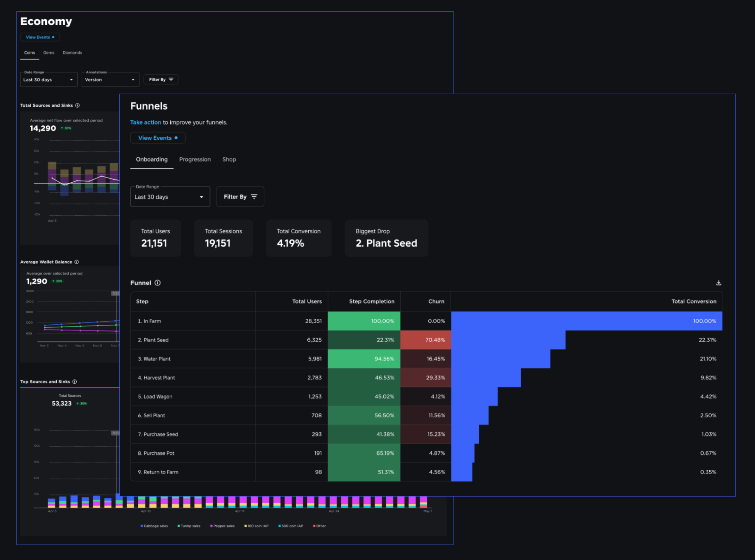755x560 pixels.
Task: Click the 100.00% total conversion bar
Action: pos(587,321)
